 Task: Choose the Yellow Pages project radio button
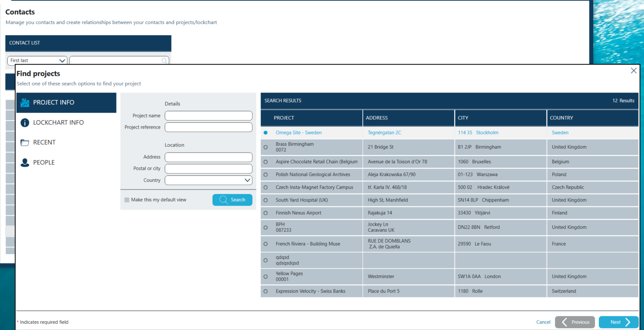pos(265,276)
